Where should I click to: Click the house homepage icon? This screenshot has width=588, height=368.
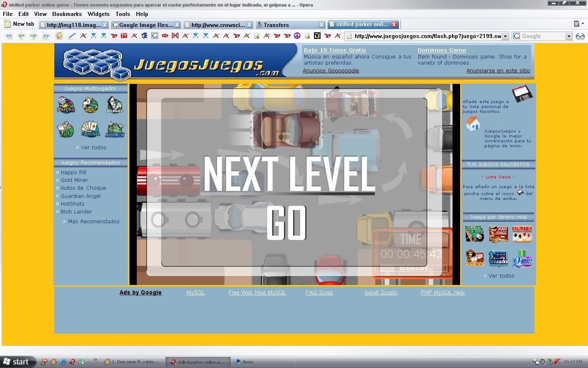pyautogui.click(x=473, y=123)
